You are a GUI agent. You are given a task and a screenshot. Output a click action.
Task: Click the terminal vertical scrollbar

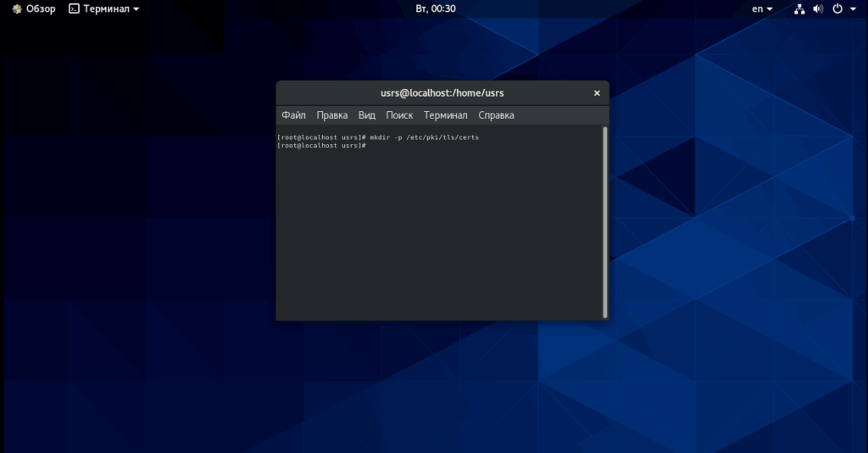(605, 222)
